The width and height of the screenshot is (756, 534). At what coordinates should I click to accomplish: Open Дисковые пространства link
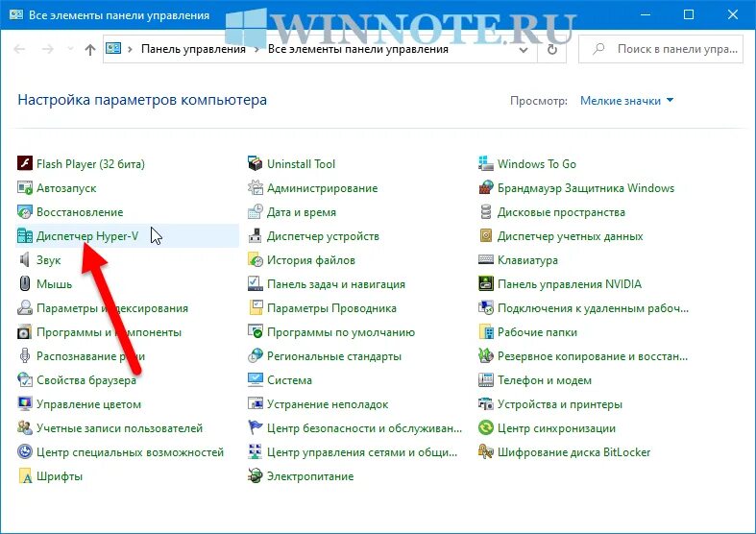pos(561,212)
